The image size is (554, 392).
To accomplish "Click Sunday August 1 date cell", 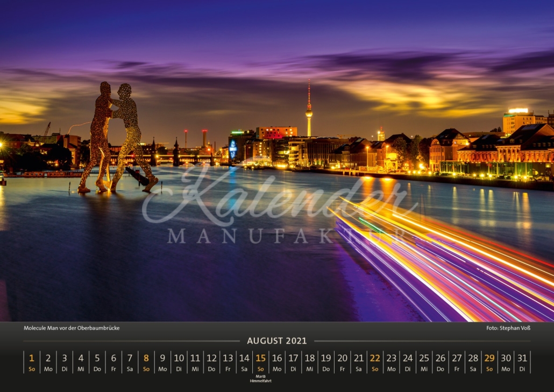I will tap(32, 362).
